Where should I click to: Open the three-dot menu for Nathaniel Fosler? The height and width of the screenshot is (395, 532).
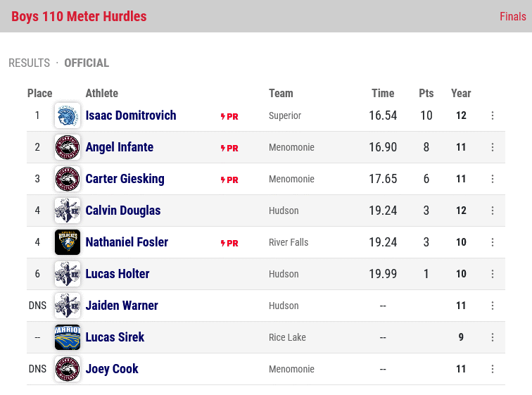tap(493, 242)
